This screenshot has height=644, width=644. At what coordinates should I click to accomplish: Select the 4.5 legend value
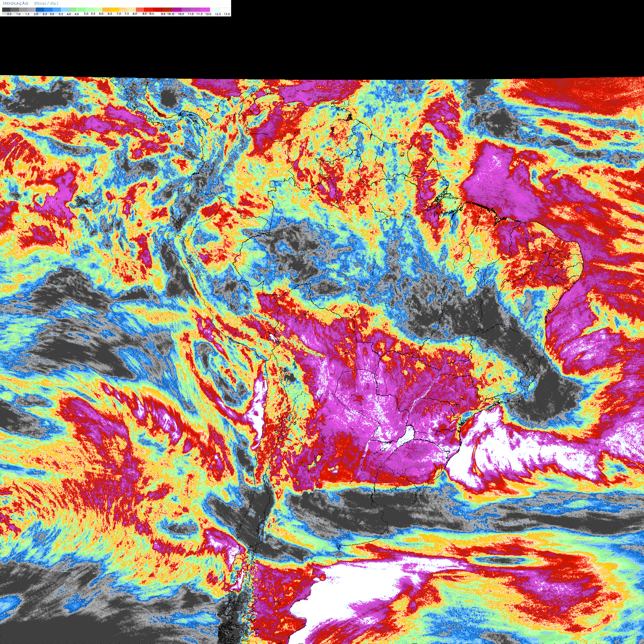click(x=77, y=14)
